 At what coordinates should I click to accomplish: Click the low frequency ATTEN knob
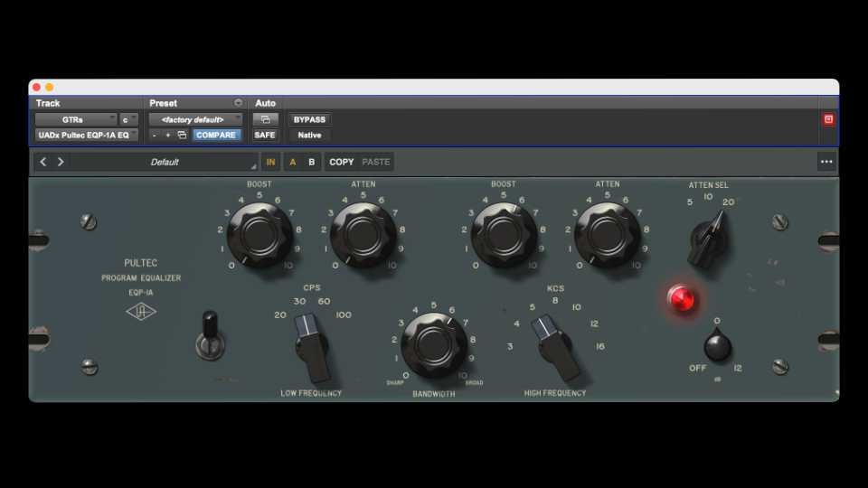pyautogui.click(x=363, y=235)
